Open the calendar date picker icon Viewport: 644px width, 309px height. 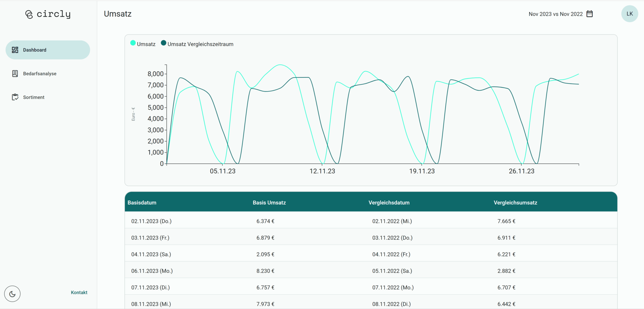tap(590, 14)
